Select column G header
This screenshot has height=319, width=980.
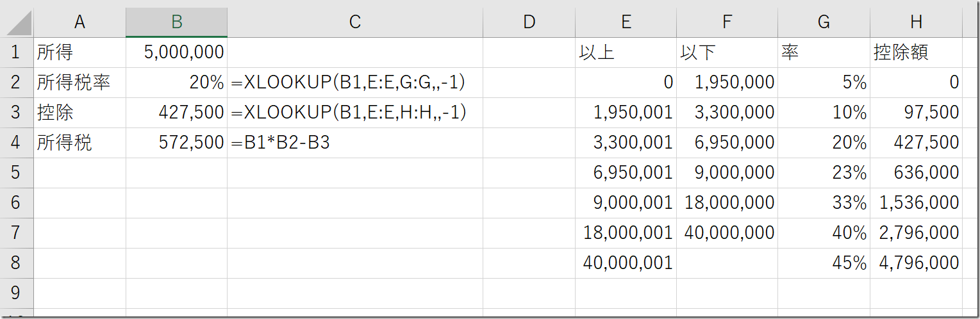[x=824, y=22]
